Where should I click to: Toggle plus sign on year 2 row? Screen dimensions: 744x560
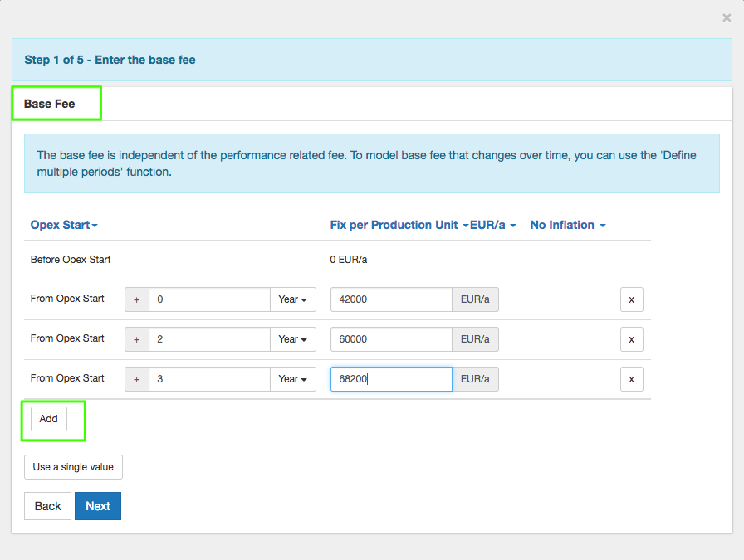pyautogui.click(x=136, y=339)
